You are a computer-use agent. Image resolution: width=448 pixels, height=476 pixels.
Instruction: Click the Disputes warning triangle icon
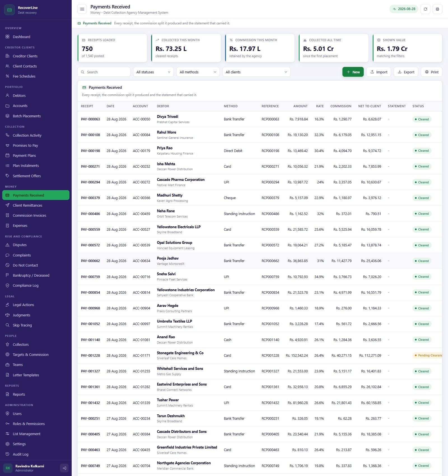click(x=8, y=245)
